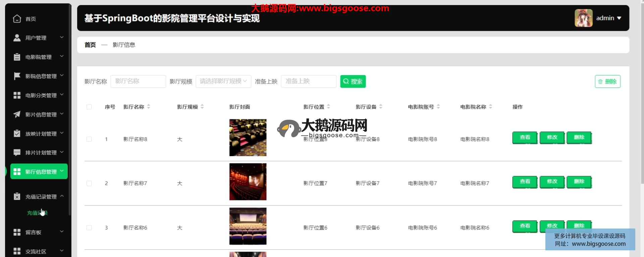Screen dimensions: 644x257
Task: Collapse the 充值记录管理 menu chevron
Action: pyautogui.click(x=62, y=196)
